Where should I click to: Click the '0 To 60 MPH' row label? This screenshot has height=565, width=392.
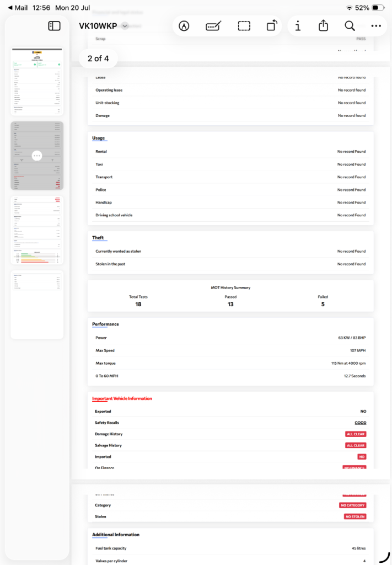coord(106,376)
